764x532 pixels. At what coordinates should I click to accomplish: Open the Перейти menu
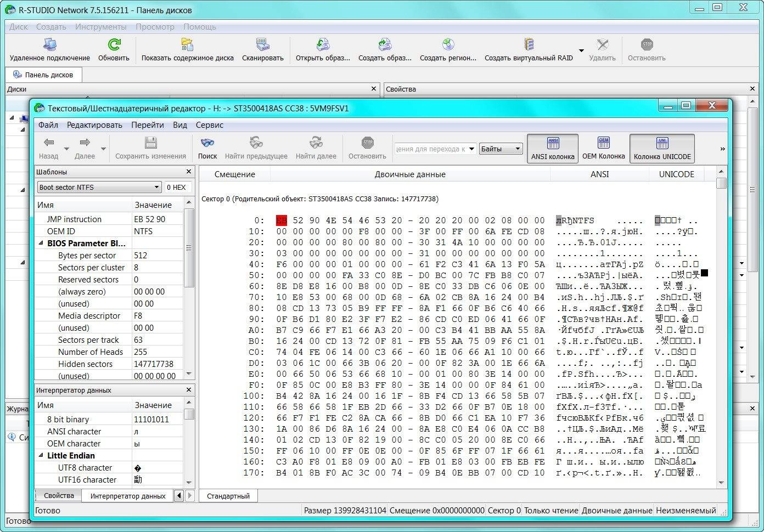coord(148,125)
